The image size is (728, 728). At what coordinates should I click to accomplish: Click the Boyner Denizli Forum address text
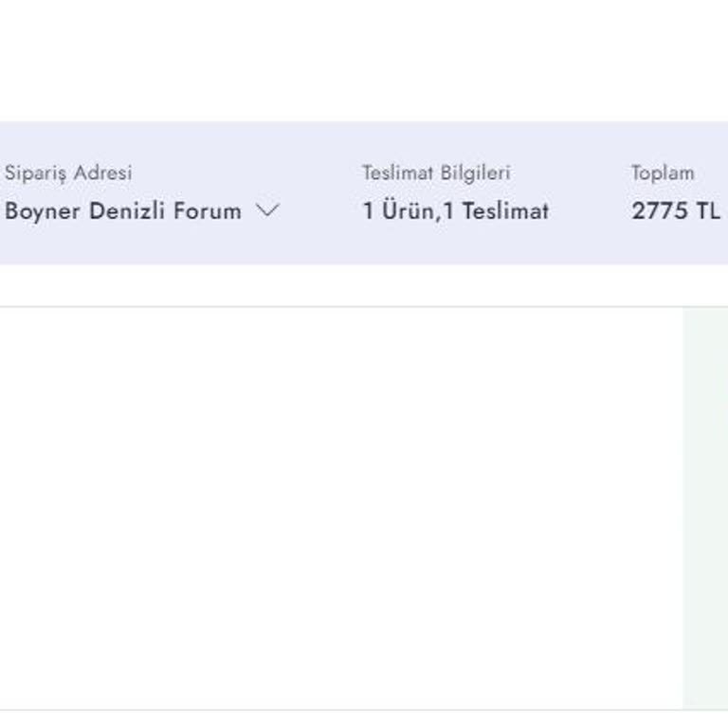click(x=123, y=211)
